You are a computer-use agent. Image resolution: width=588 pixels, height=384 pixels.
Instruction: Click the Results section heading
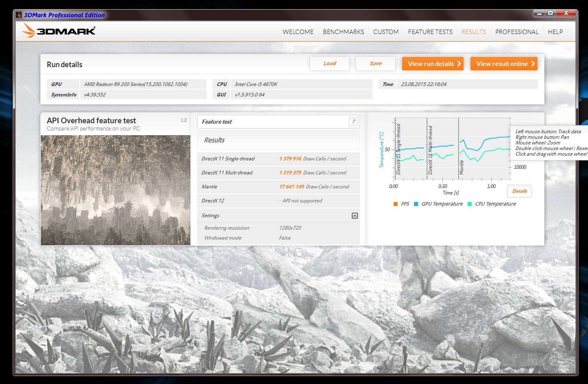[x=214, y=140]
